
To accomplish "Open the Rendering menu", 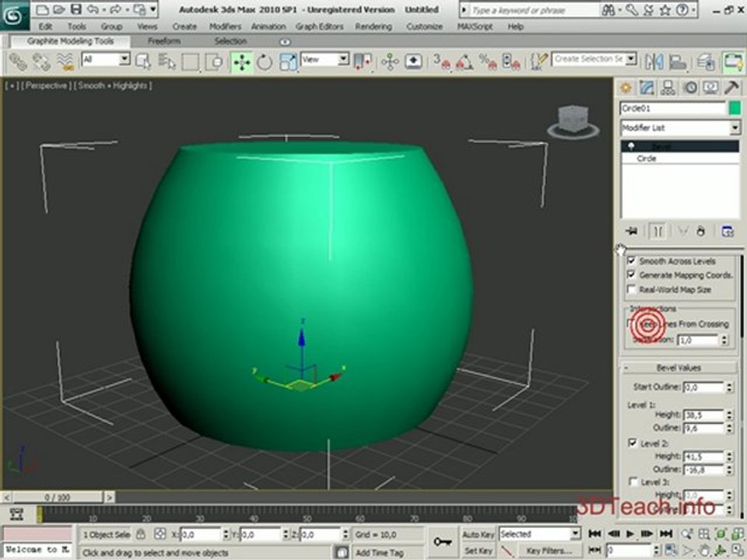I will 373,26.
